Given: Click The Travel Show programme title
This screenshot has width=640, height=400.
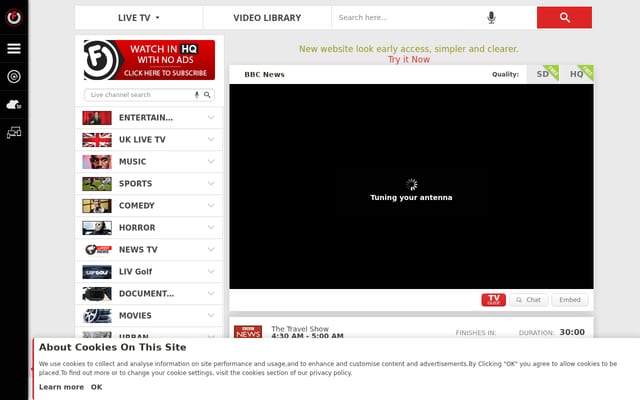Looking at the screenshot, I should [300, 329].
